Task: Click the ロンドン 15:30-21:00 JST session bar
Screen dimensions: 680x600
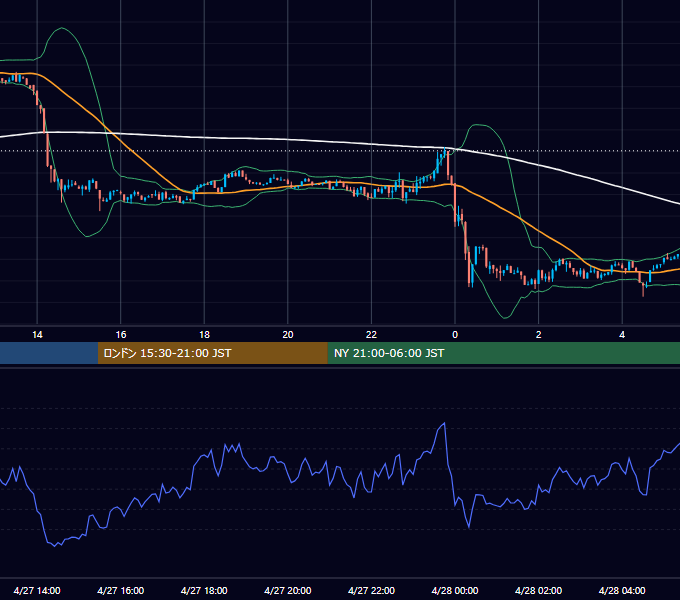Action: (x=212, y=353)
